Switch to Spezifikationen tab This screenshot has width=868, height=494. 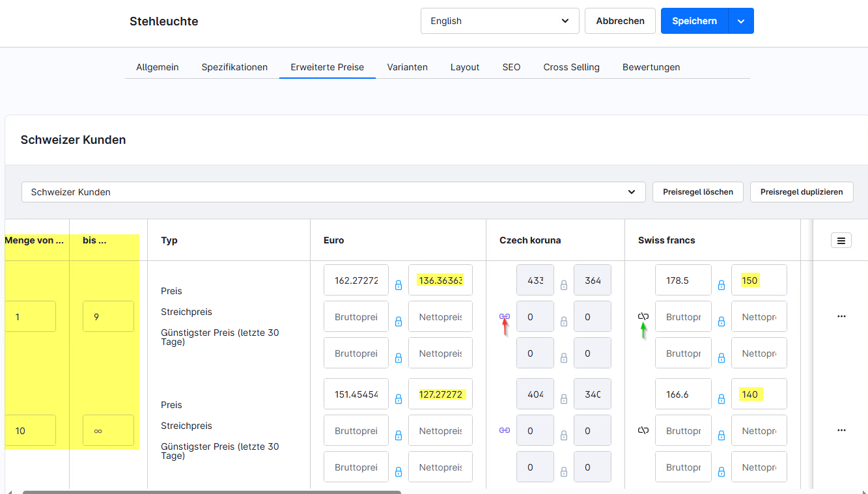234,67
